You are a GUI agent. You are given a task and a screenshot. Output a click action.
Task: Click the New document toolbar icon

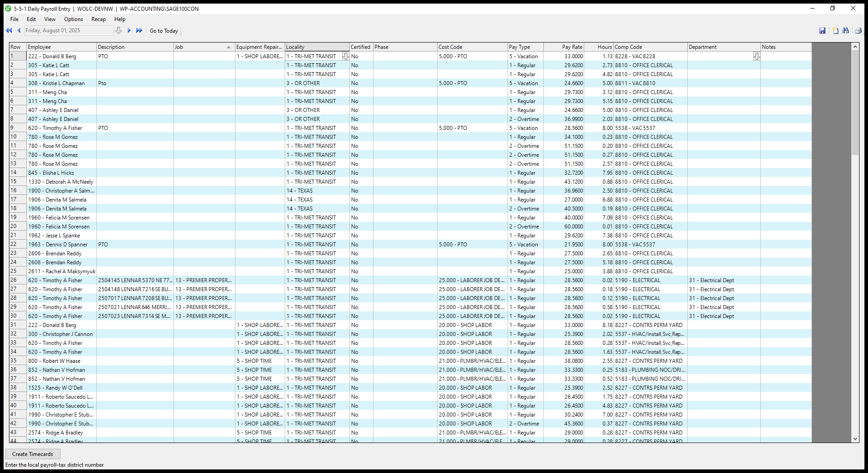click(835, 30)
